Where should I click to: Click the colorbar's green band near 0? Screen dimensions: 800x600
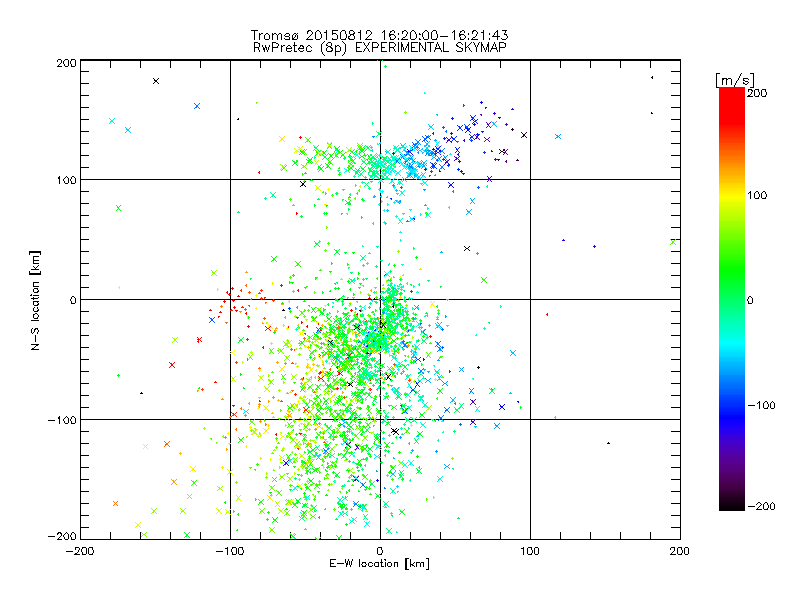coord(732,300)
